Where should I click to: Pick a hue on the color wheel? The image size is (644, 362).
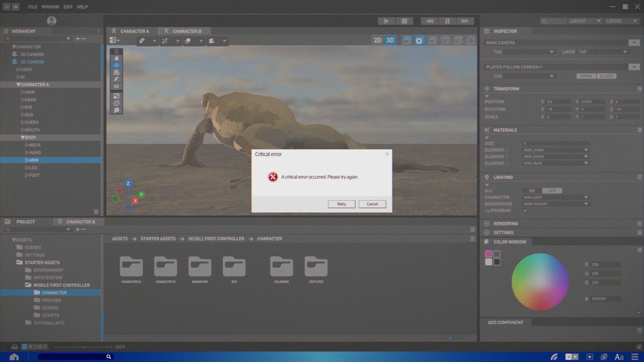(x=540, y=282)
